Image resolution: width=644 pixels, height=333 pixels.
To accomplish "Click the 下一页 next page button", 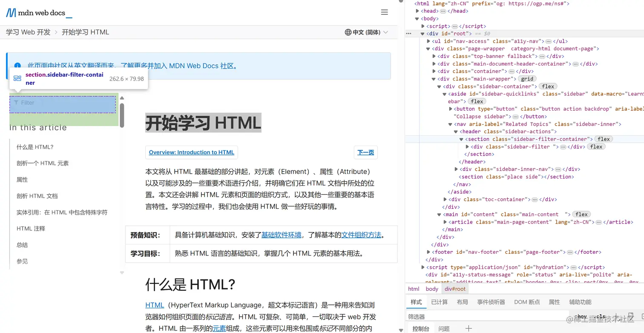I will 365,152.
